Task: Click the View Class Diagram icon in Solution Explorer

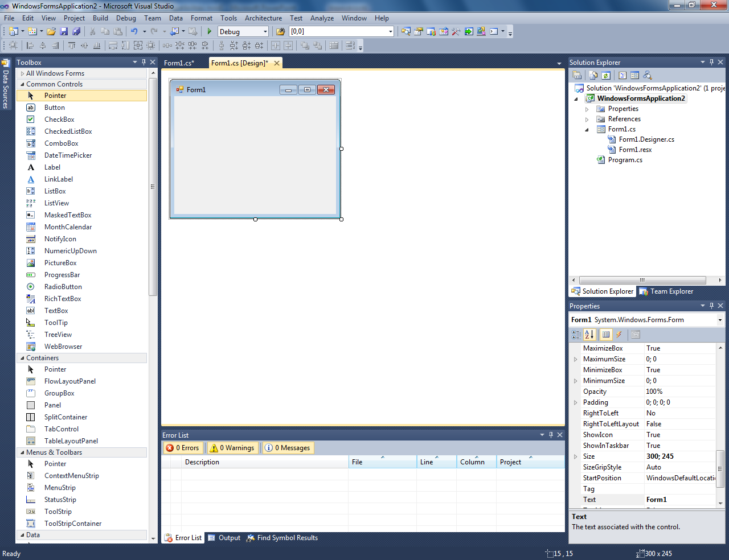Action: click(647, 75)
